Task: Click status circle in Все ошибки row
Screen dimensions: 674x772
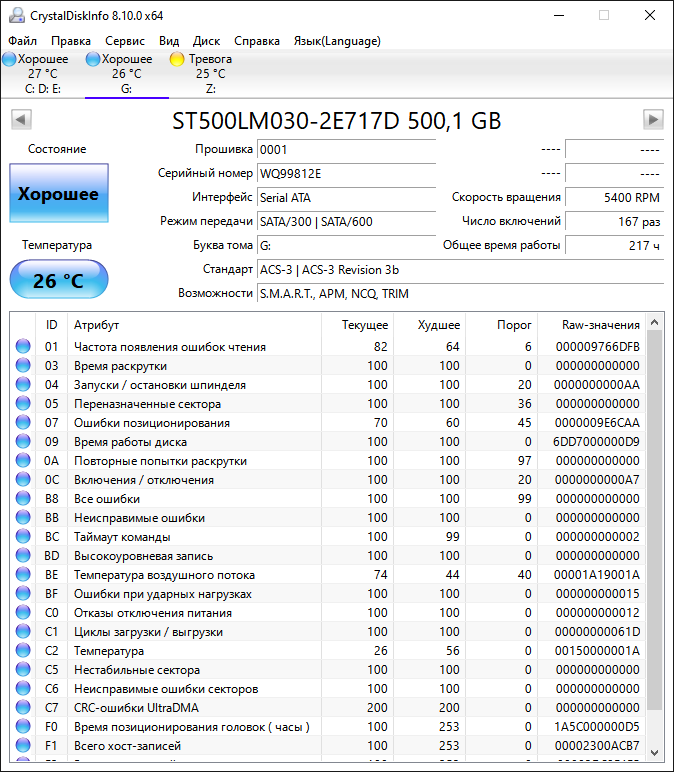Action: 23,499
